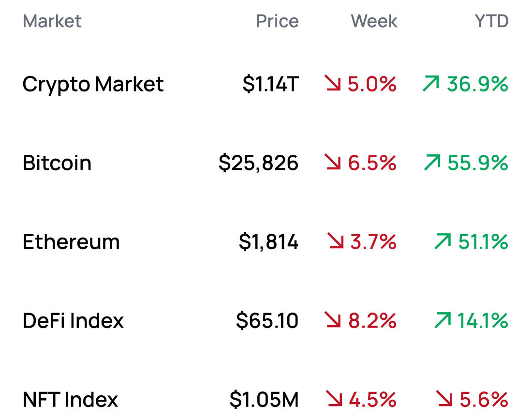Sort by the Market column header

52,21
